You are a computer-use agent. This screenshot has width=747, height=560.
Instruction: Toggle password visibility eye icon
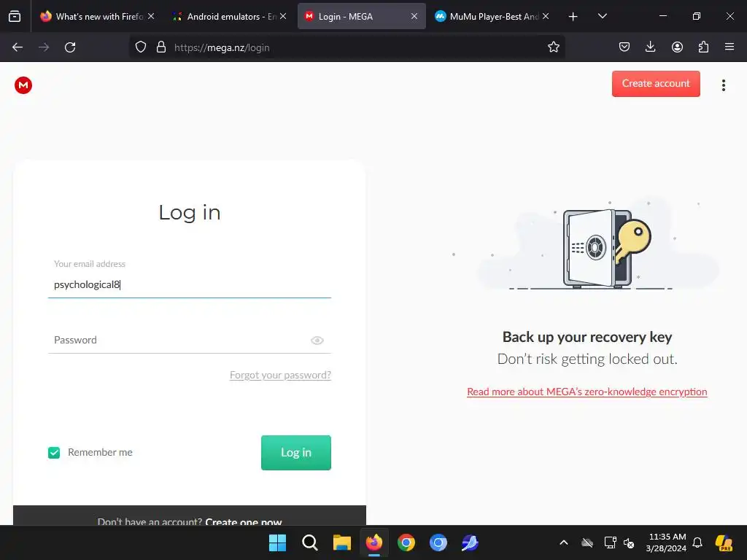click(317, 340)
